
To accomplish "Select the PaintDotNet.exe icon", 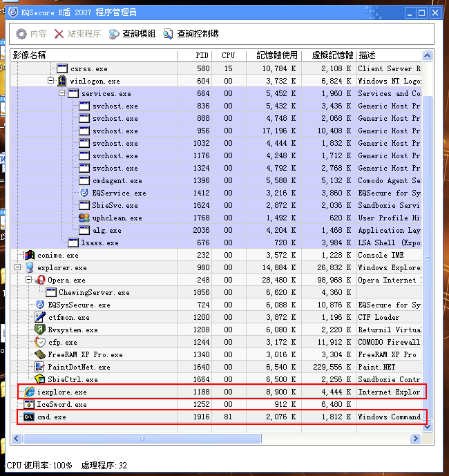I will 40,367.
